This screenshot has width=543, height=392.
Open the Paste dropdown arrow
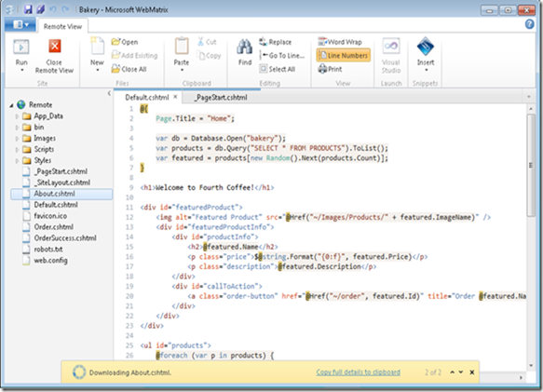click(182, 70)
